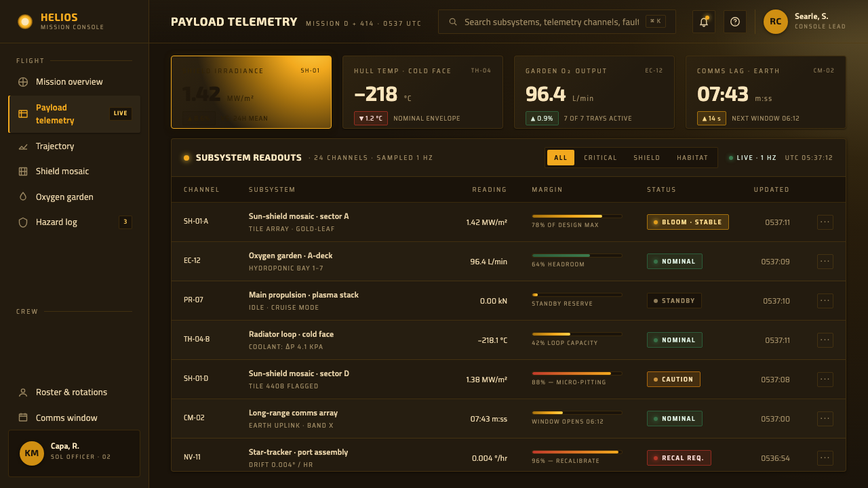Screen dimensions: 868x488
Task: Sort by the UPDATED column header
Action: coord(772,190)
